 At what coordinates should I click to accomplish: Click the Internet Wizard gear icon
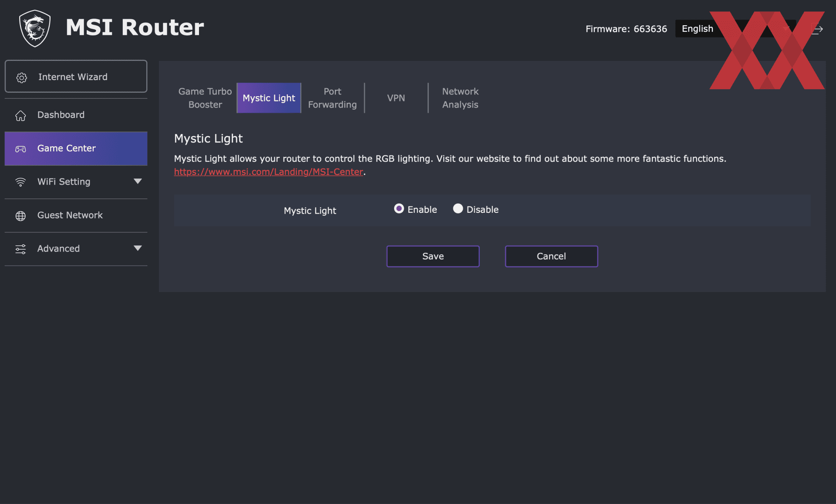[x=21, y=77]
